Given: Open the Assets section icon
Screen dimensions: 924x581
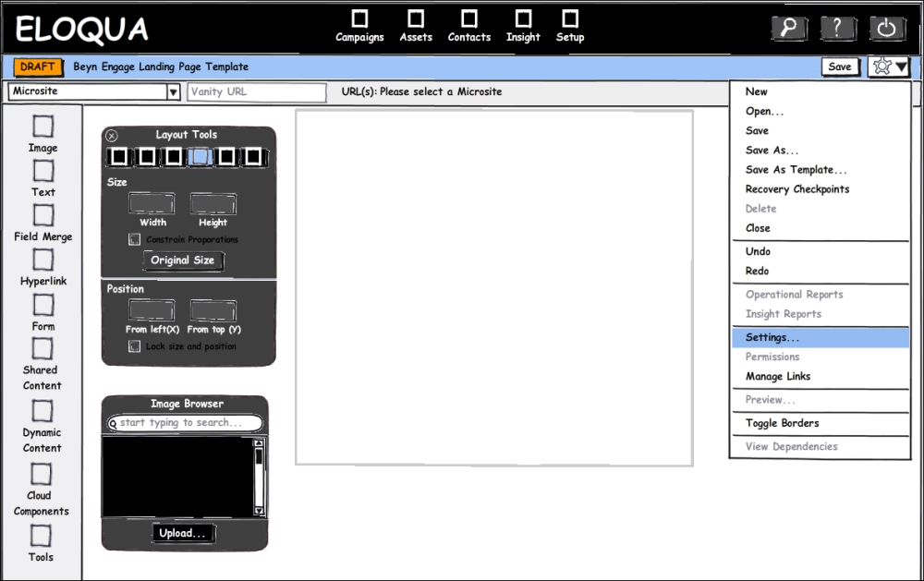Looking at the screenshot, I should [x=416, y=18].
